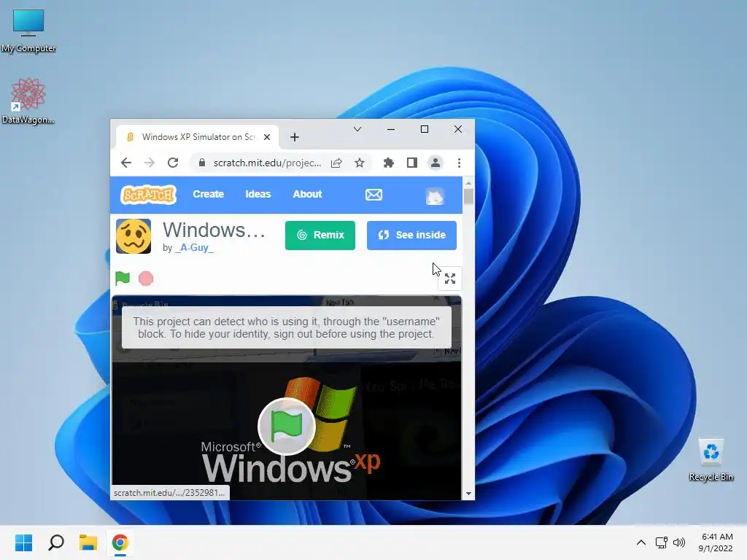Toggle the Chrome side panel
Image resolution: width=747 pixels, height=560 pixels.
point(412,163)
